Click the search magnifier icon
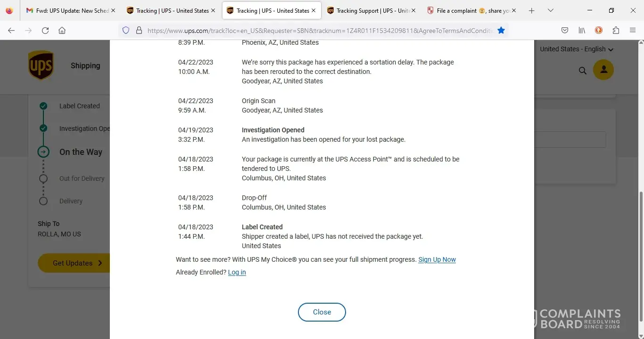Image resolution: width=644 pixels, height=339 pixels. coord(583,71)
